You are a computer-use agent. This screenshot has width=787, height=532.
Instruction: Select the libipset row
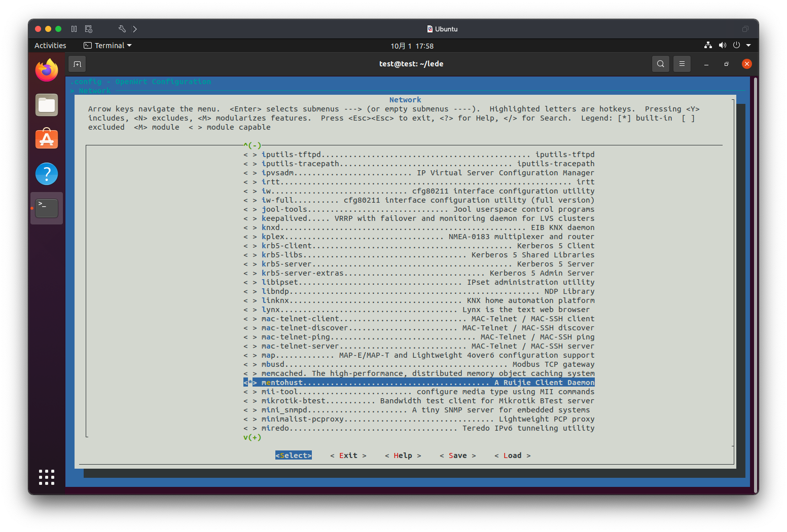coord(419,282)
